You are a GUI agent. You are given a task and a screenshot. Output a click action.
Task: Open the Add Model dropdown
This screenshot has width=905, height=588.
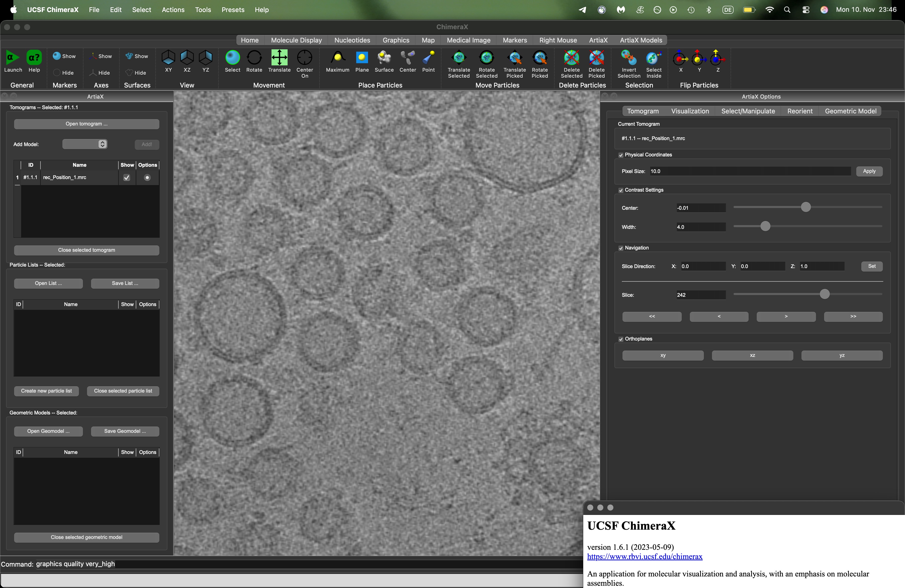[x=85, y=144]
